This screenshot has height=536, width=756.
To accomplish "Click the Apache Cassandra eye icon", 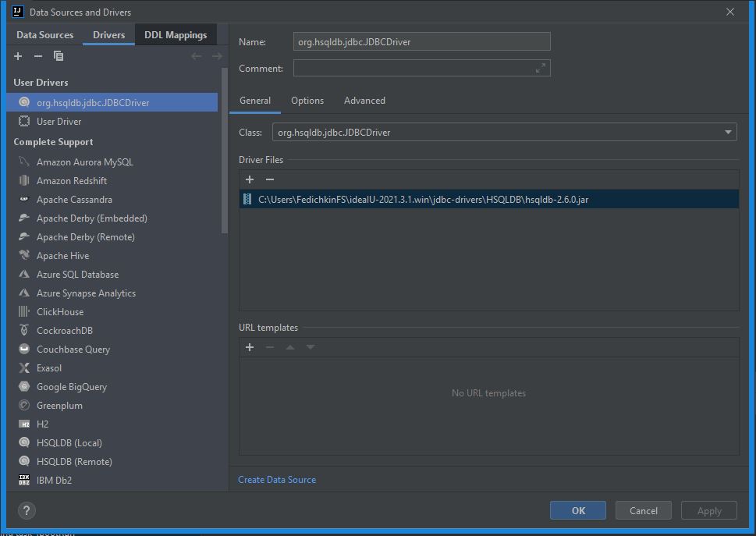I will [24, 199].
